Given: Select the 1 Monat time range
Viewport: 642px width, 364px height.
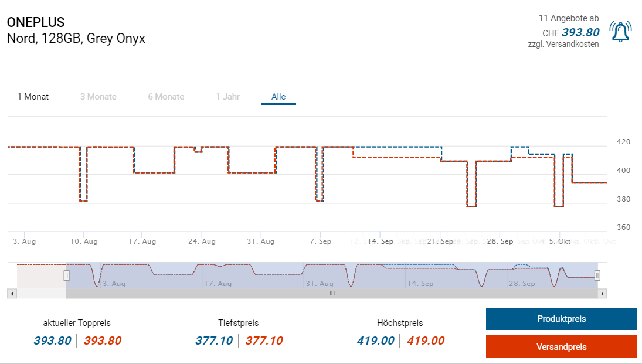Looking at the screenshot, I should 33,97.
